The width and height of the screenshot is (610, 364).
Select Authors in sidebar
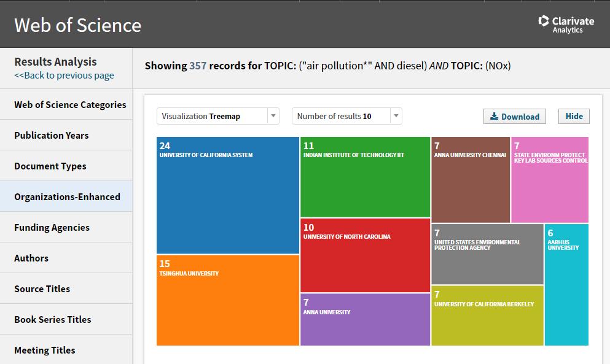coord(66,258)
